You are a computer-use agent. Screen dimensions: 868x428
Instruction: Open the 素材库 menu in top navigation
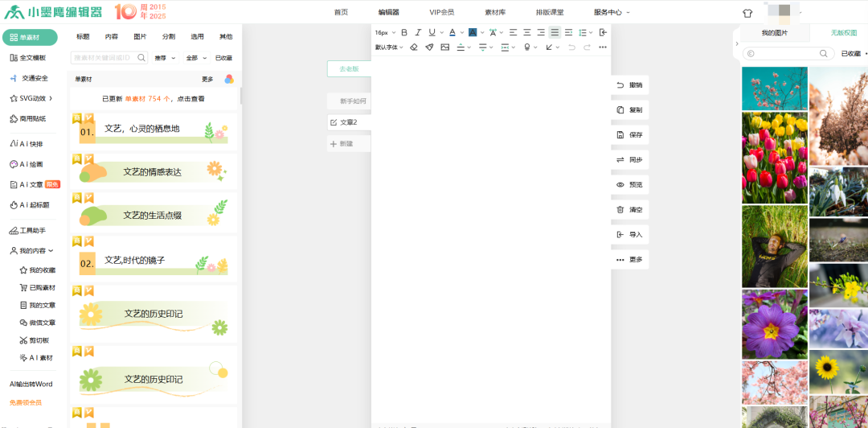495,12
